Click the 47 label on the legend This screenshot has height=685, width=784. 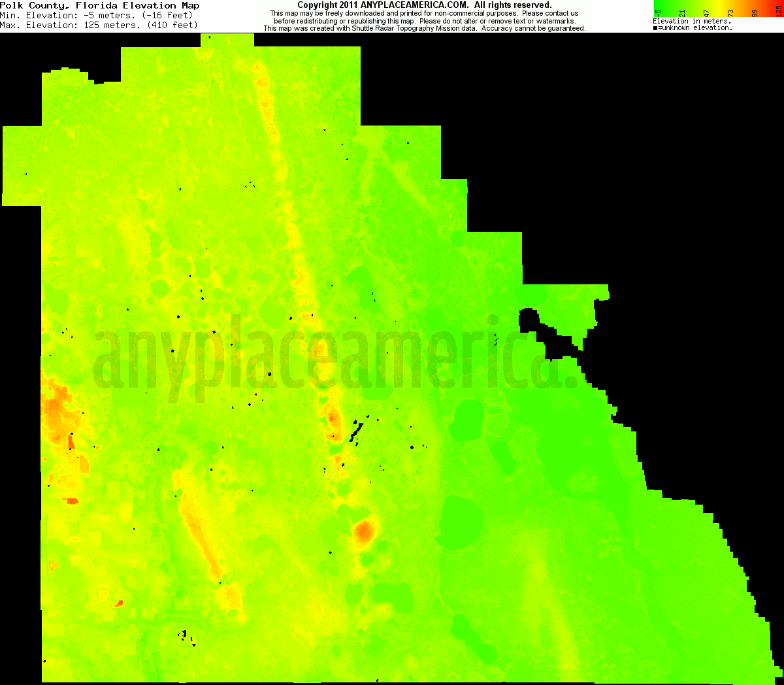point(707,12)
